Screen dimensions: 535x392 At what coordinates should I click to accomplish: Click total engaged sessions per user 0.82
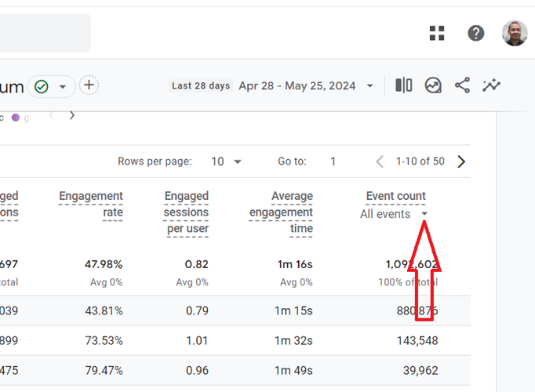coord(197,264)
